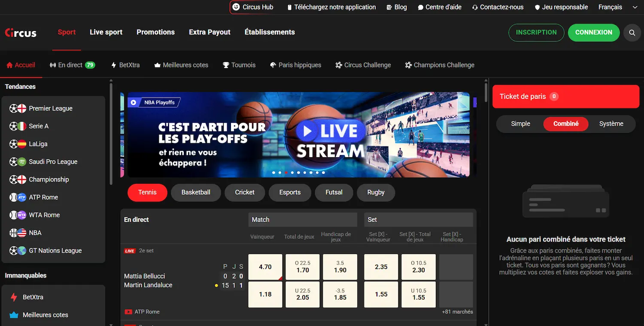Filter by Rugby sport chip

[x=376, y=192]
